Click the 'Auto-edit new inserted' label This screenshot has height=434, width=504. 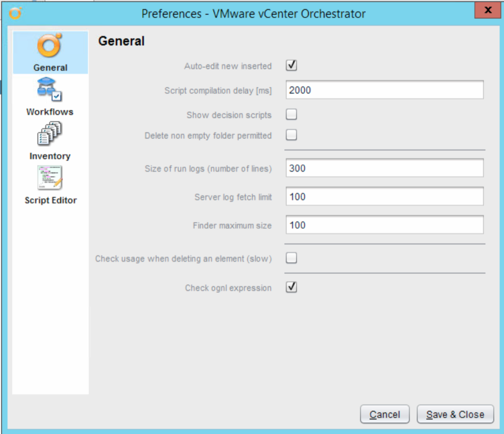coord(228,66)
